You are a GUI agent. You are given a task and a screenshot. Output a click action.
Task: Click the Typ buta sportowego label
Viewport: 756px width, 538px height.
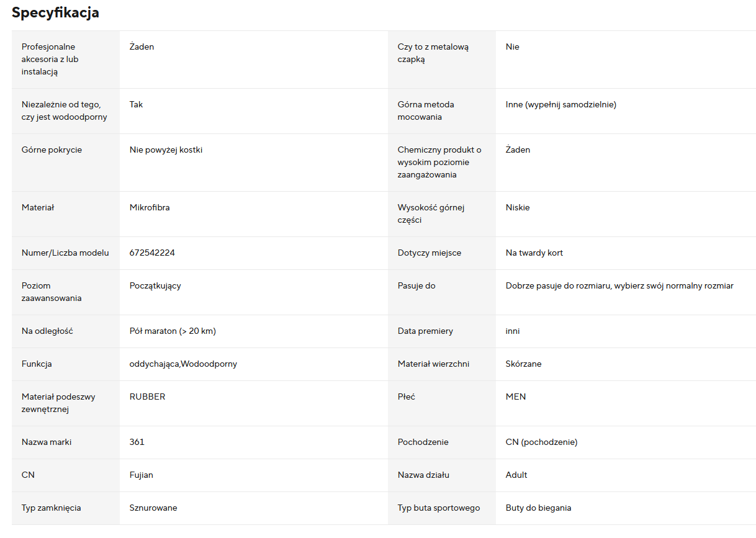click(x=439, y=508)
